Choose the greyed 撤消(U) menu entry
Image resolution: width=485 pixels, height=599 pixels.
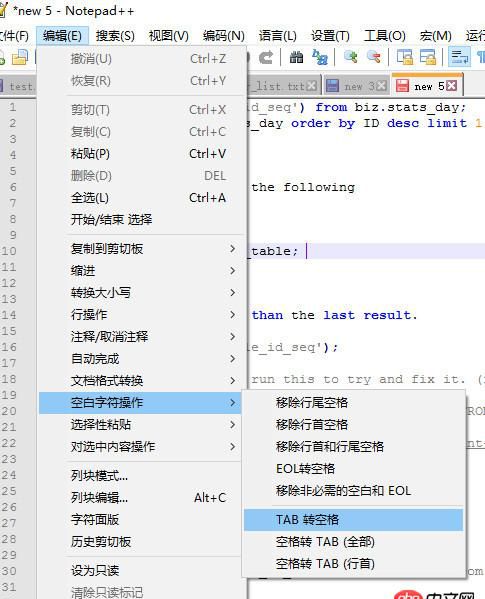142,59
